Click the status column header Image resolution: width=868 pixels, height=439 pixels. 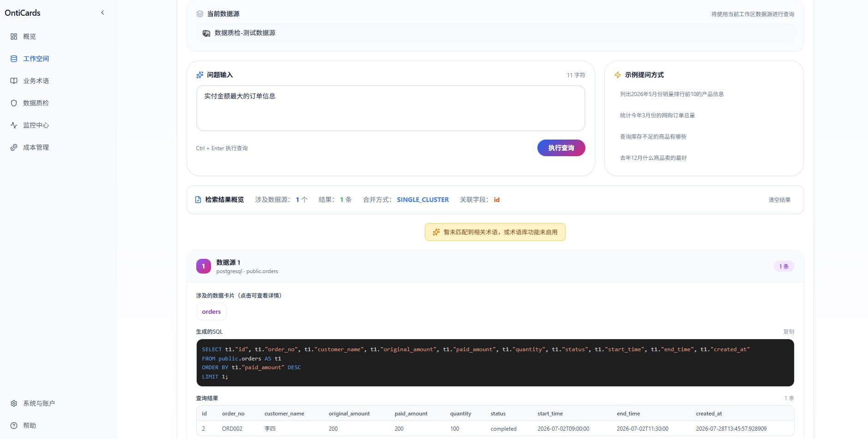[498, 414]
